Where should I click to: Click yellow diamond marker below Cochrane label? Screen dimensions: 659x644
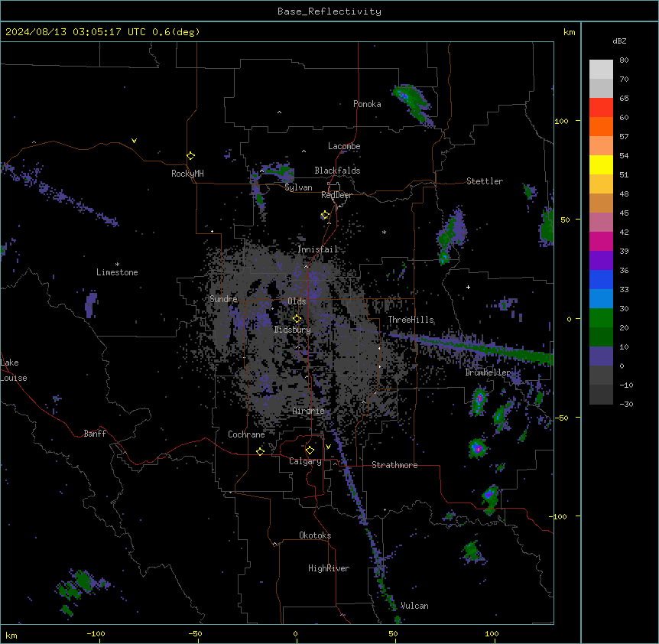[260, 451]
